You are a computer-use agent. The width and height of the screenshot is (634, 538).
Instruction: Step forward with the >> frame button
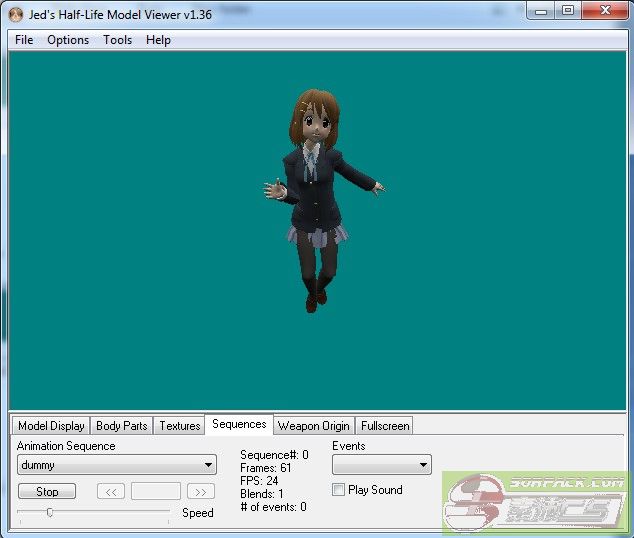[201, 491]
